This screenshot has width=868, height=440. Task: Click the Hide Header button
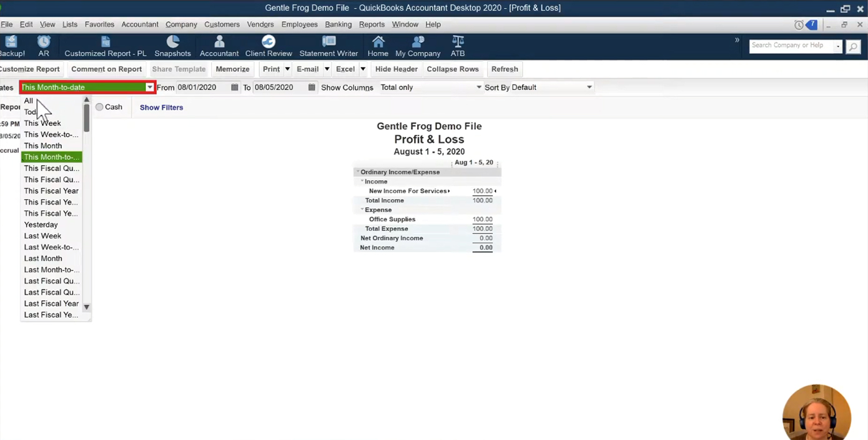396,69
